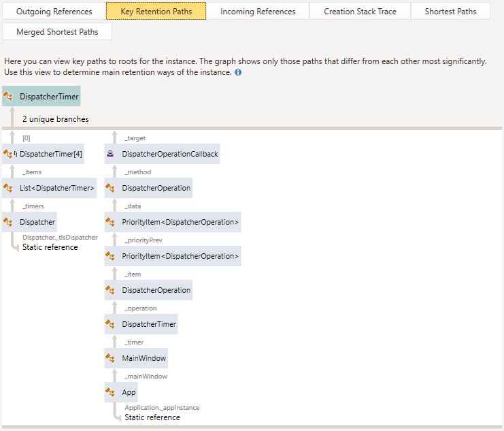Image resolution: width=504 pixels, height=431 pixels.
Task: Click the DispatcherTimer[4] array icon
Action: 8,154
